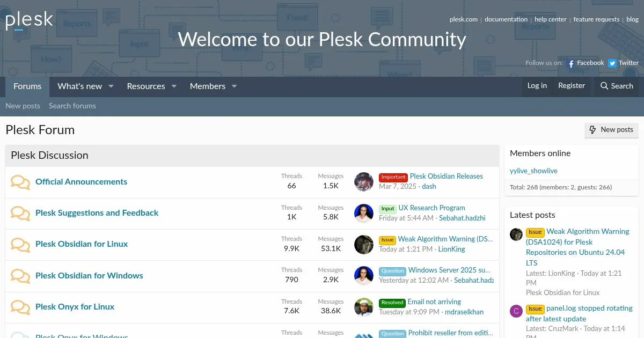Open the Facebook icon link
Image resolution: width=644 pixels, height=338 pixels.
click(571, 63)
